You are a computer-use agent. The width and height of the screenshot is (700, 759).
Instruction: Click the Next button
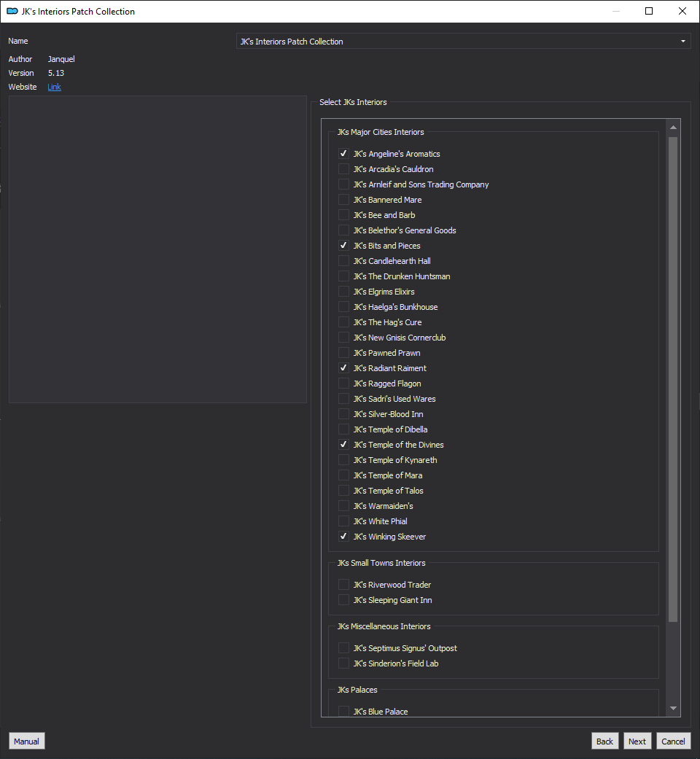(x=637, y=741)
